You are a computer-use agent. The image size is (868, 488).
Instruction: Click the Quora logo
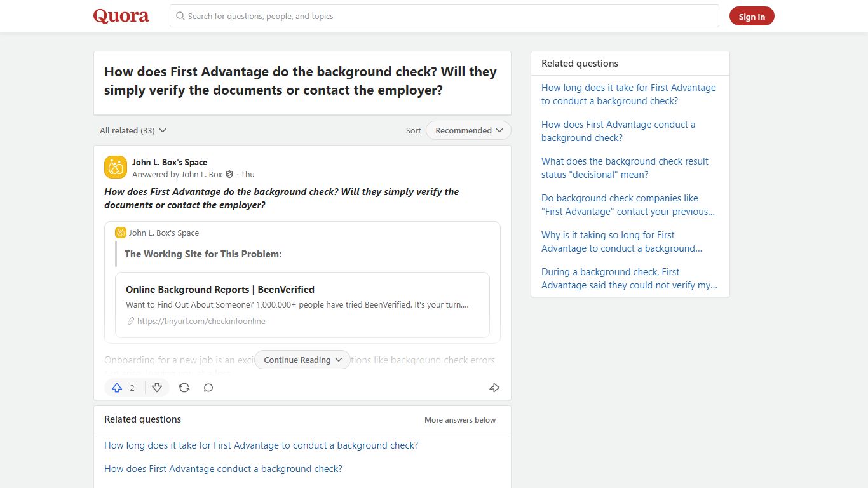pos(121,16)
